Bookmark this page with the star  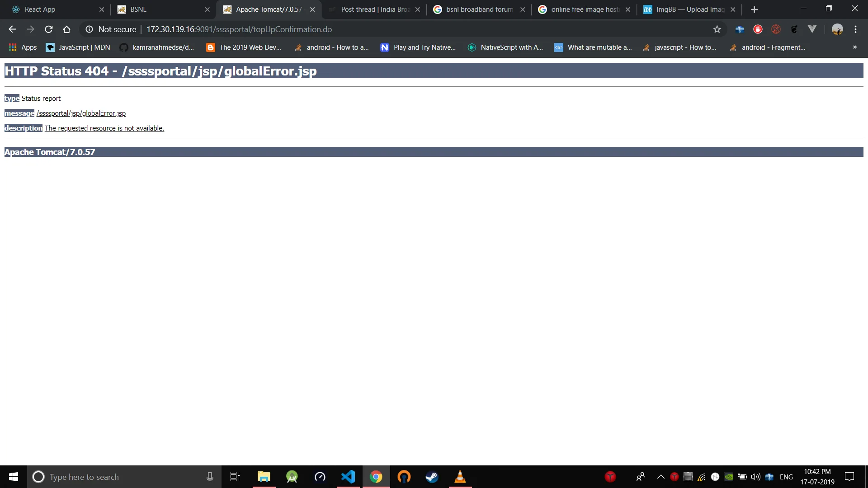pos(717,29)
